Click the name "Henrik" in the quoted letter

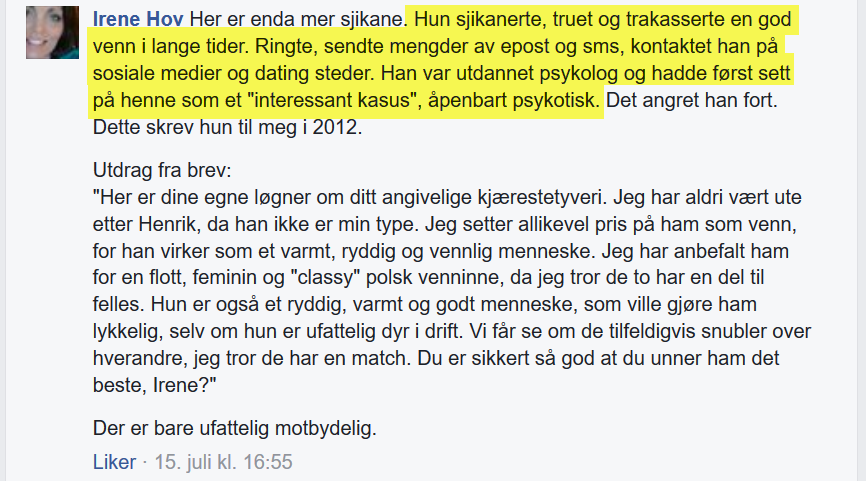(x=167, y=224)
